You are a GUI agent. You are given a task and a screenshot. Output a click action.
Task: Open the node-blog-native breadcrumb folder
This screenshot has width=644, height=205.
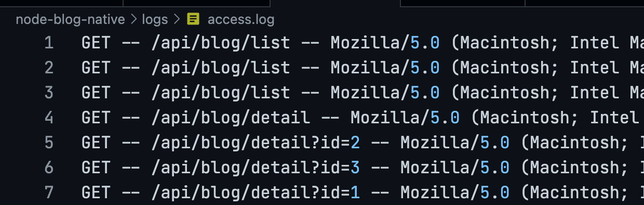tap(71, 20)
